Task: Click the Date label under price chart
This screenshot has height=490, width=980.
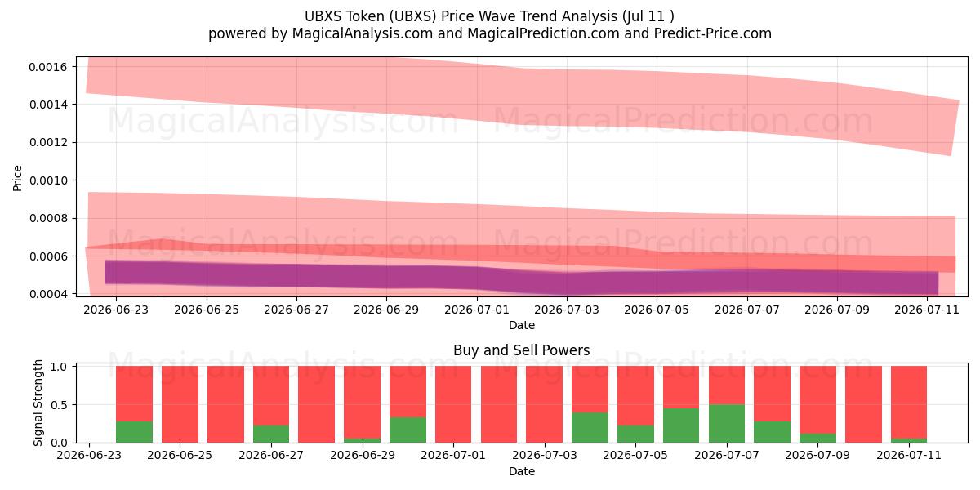Action: (x=522, y=325)
